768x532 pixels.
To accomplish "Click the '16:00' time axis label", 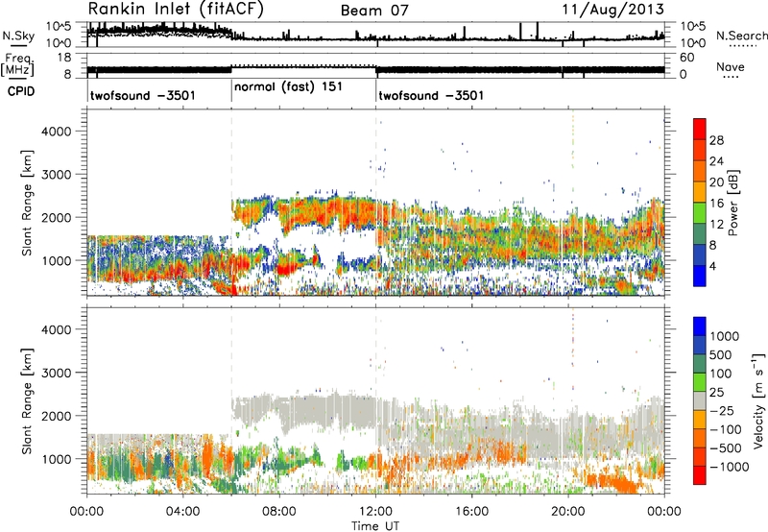I will tap(471, 511).
